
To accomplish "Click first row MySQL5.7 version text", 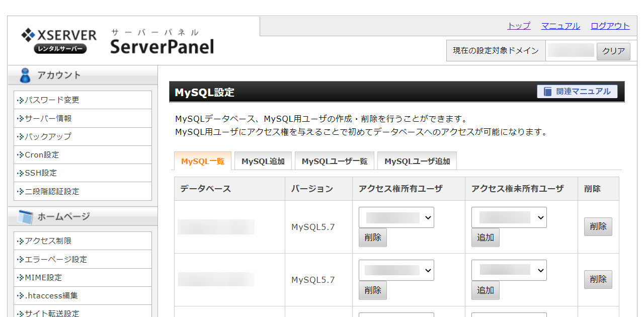I will point(313,227).
